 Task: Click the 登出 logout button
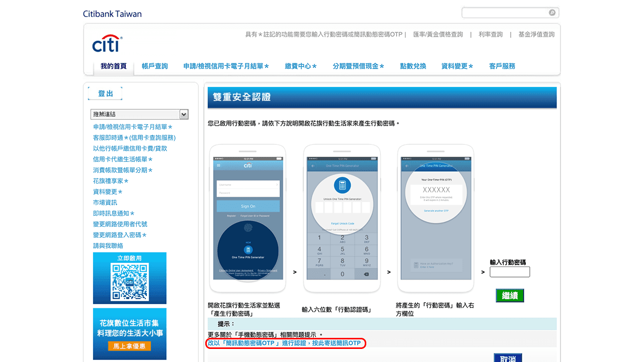[x=105, y=94]
